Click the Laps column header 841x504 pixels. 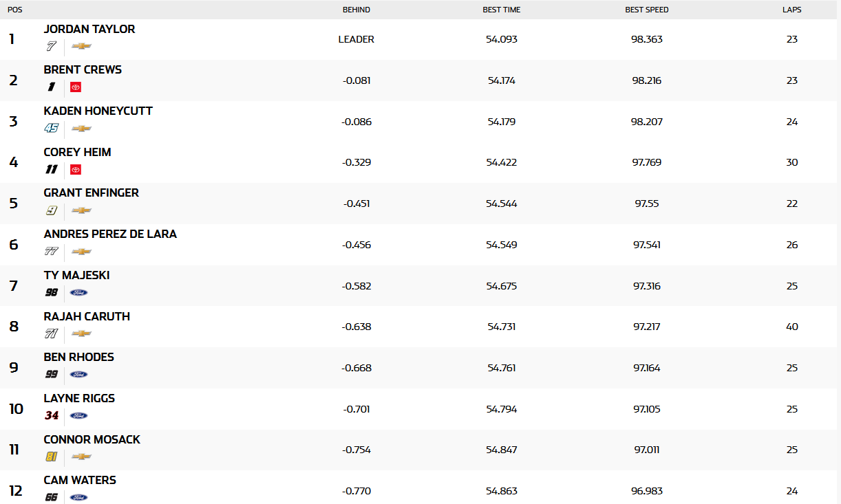pyautogui.click(x=791, y=10)
